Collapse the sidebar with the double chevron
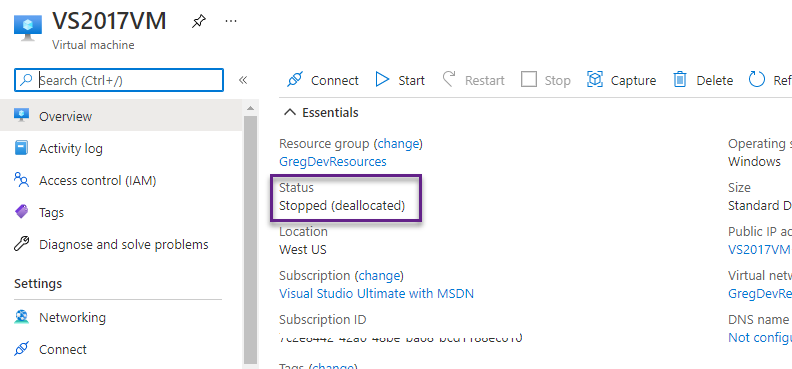This screenshot has height=369, width=792. click(x=243, y=80)
